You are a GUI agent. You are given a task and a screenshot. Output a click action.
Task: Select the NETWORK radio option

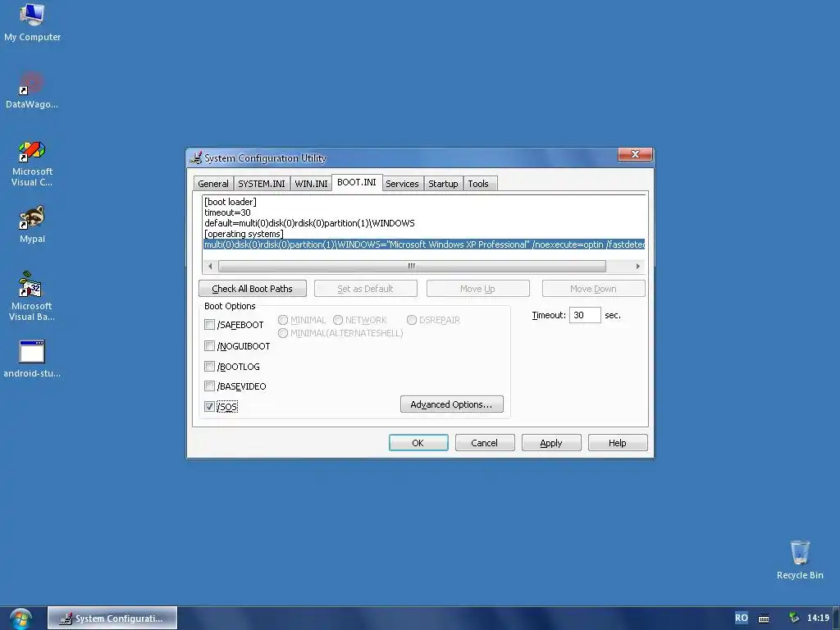[x=338, y=320]
